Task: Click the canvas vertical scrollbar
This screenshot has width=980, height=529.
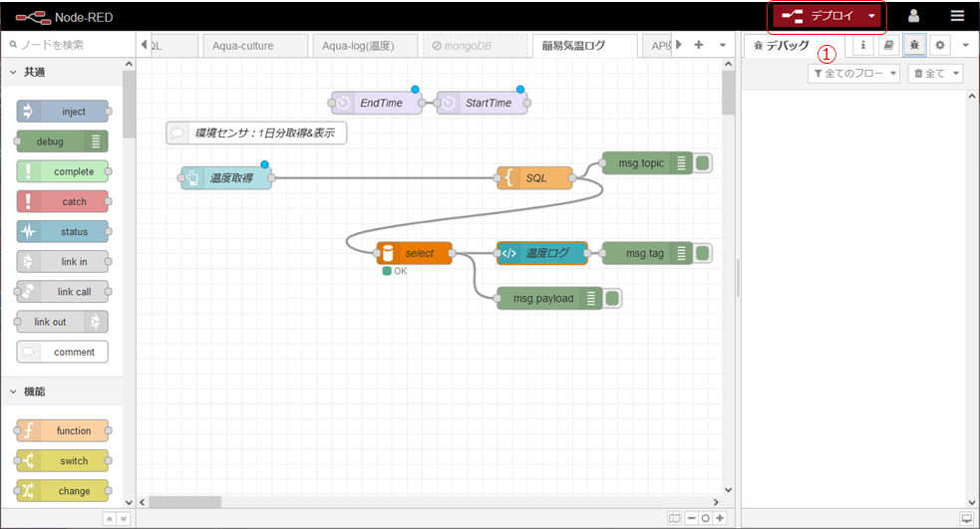Action: click(728, 95)
